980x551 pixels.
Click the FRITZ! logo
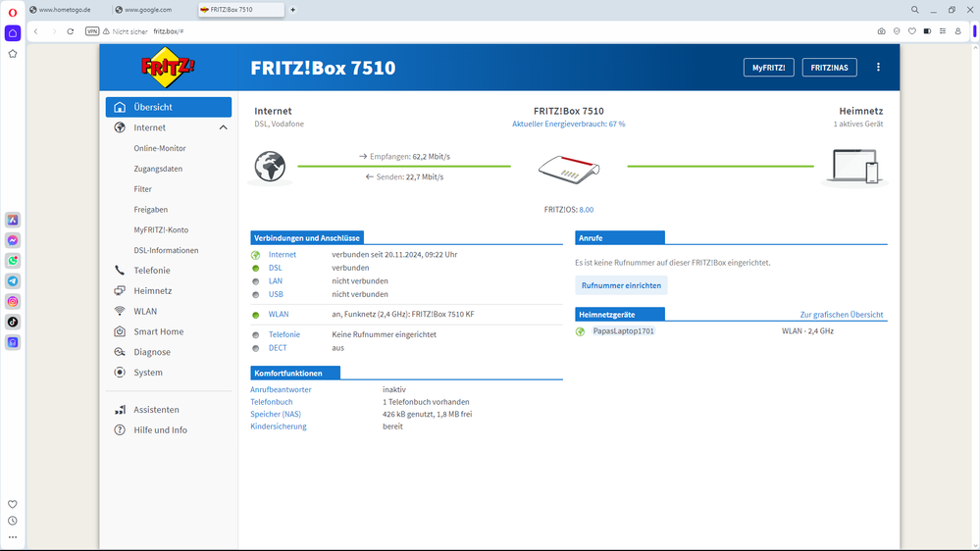(x=168, y=67)
